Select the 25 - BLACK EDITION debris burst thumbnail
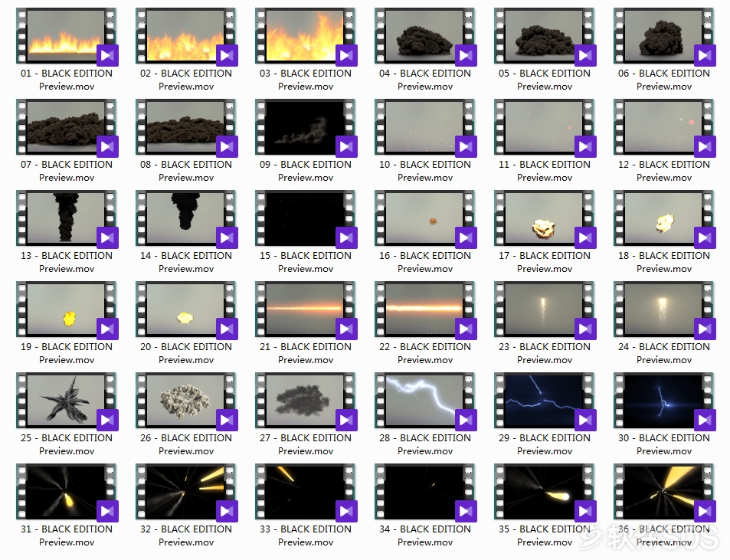730x560 pixels. click(66, 401)
